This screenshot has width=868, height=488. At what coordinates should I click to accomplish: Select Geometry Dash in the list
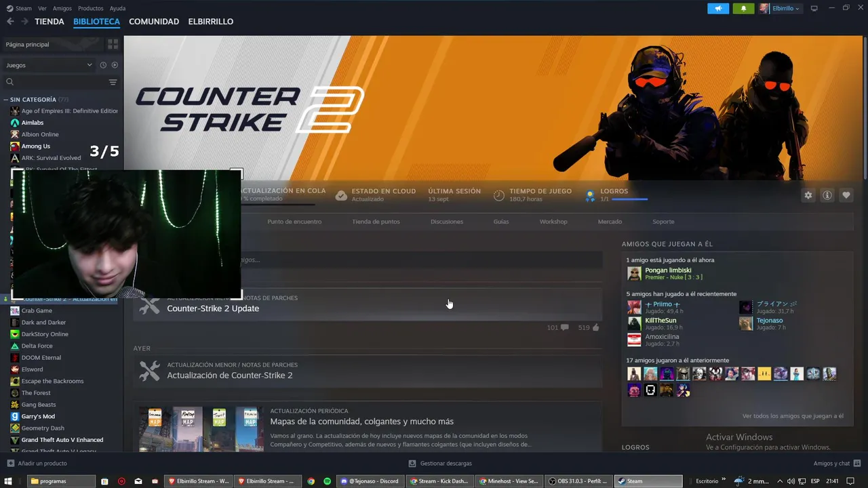pyautogui.click(x=43, y=428)
